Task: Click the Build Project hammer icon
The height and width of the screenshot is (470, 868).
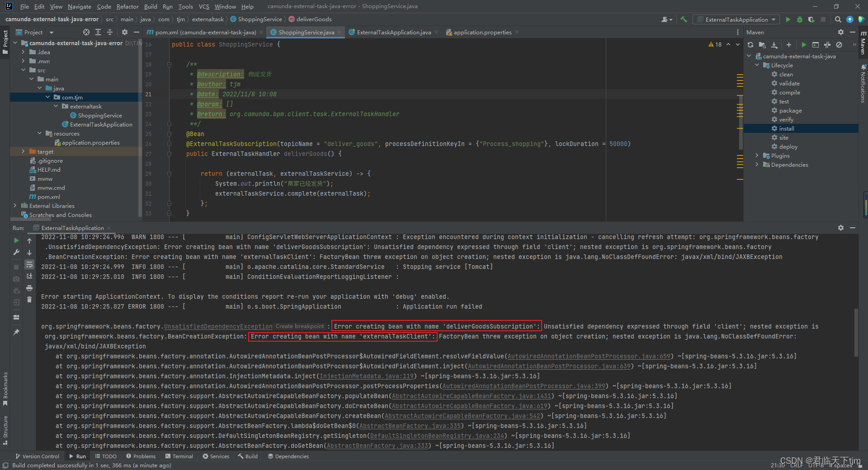Action: pos(684,19)
